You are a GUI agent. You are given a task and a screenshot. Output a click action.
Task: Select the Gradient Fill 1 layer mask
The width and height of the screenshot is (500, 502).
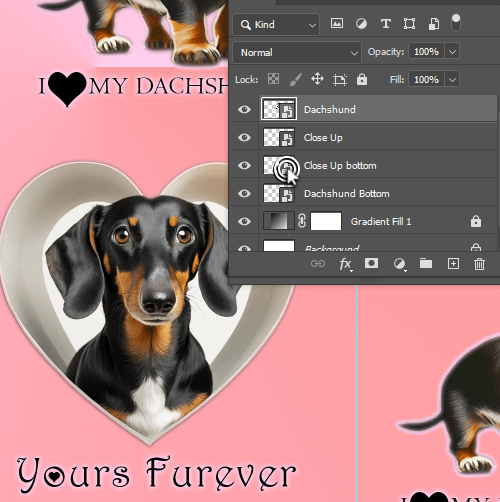326,221
